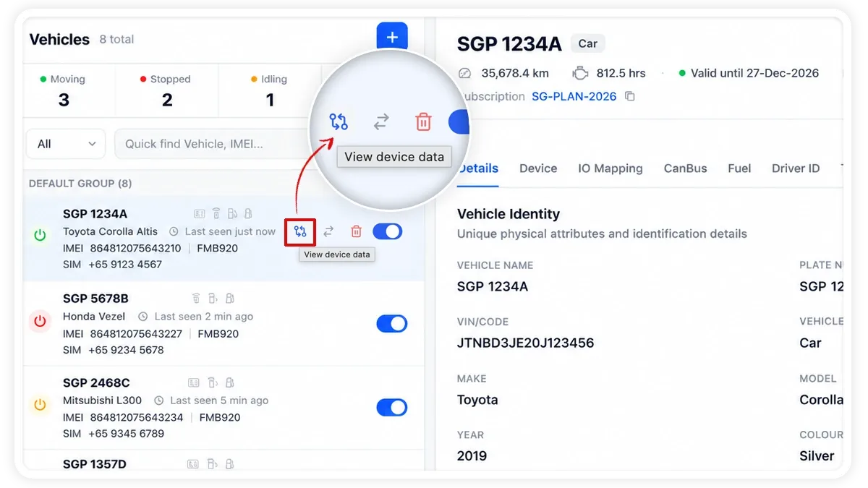Filter by the Moving status card
Viewport: 868px width, 488px height.
click(x=64, y=90)
